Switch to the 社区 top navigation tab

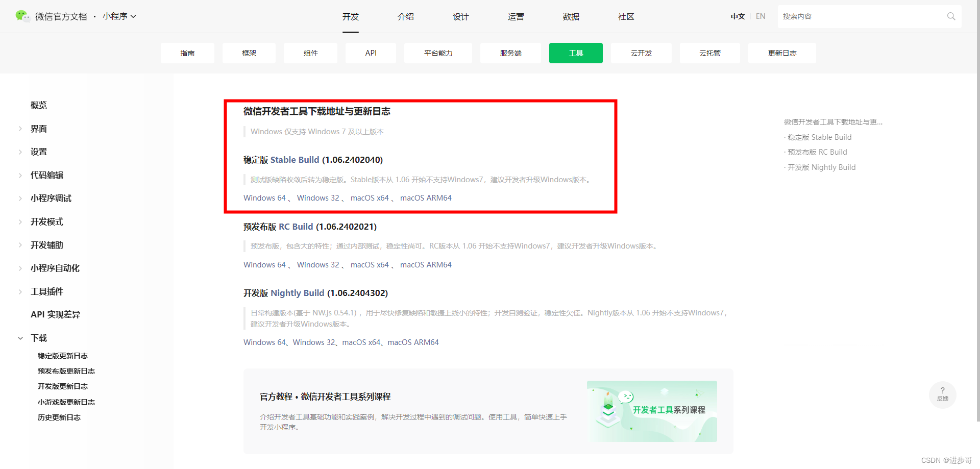[x=626, y=17]
